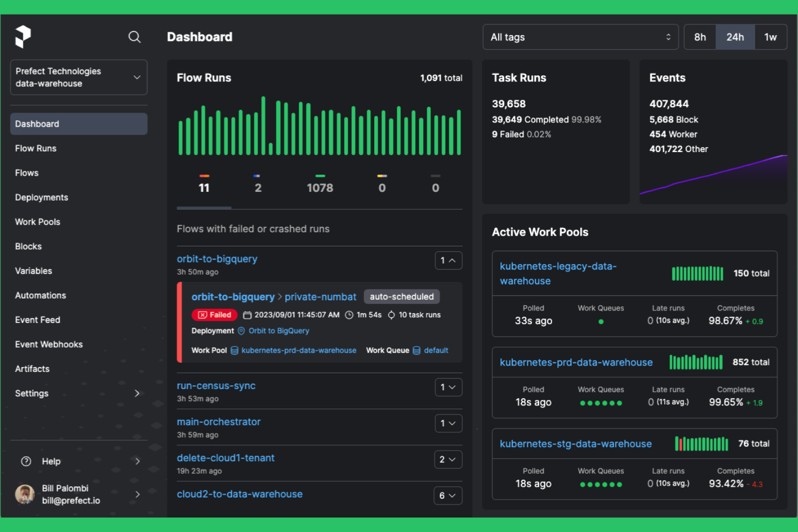Image resolution: width=798 pixels, height=532 pixels.
Task: Open the All tags dropdown
Action: (x=580, y=37)
